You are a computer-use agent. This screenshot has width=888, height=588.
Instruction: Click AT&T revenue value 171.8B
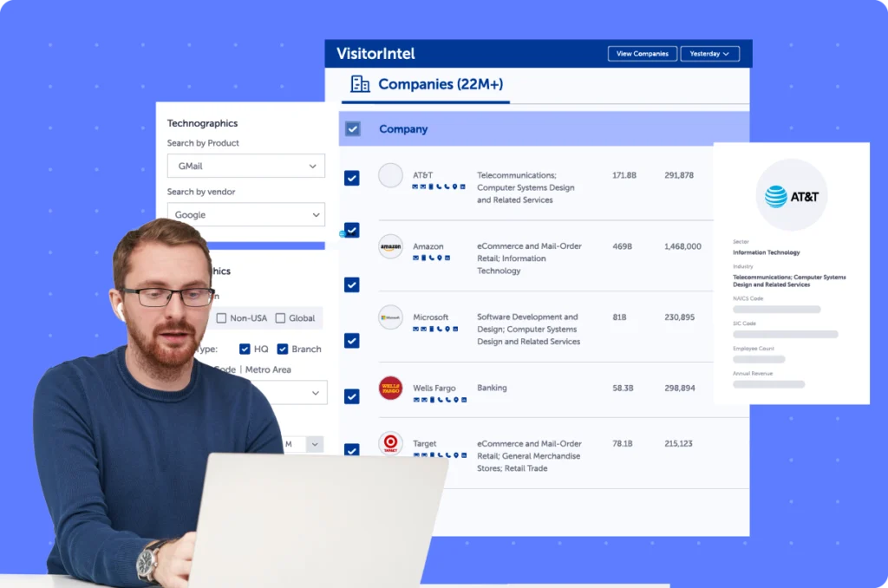(x=624, y=175)
